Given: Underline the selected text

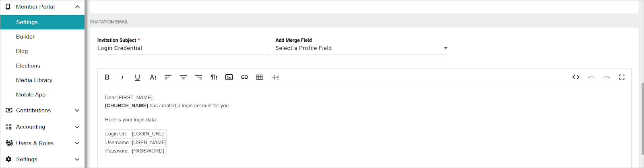Looking at the screenshot, I should point(137,77).
